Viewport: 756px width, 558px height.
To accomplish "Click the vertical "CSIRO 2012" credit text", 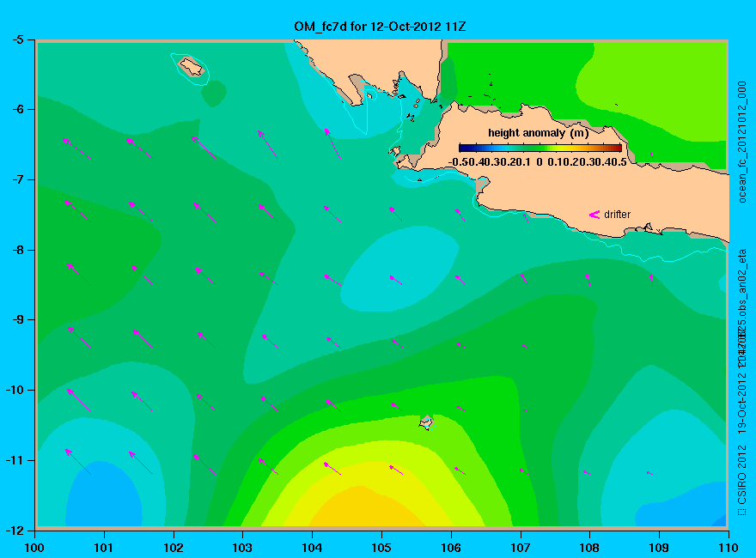I will tap(742, 475).
